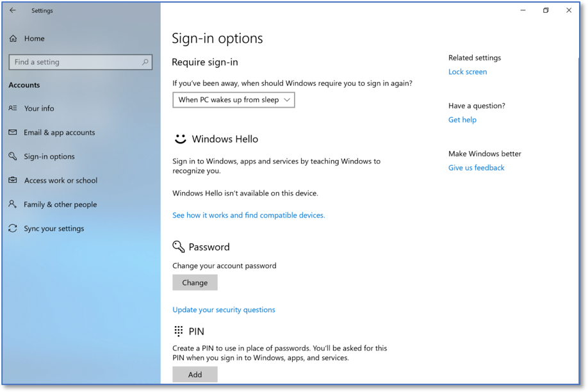This screenshot has width=588, height=392.
Task: Open the require sign-in dropdown
Action: coord(234,100)
